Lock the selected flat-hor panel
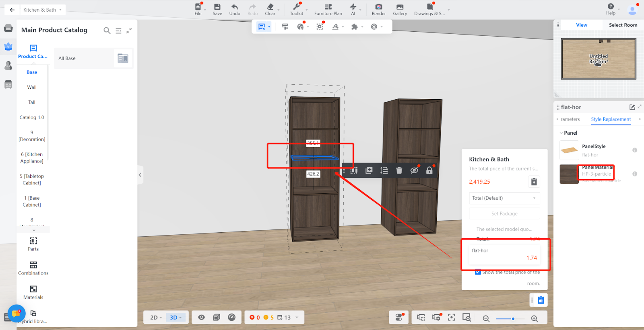The image size is (644, 330). (x=429, y=170)
